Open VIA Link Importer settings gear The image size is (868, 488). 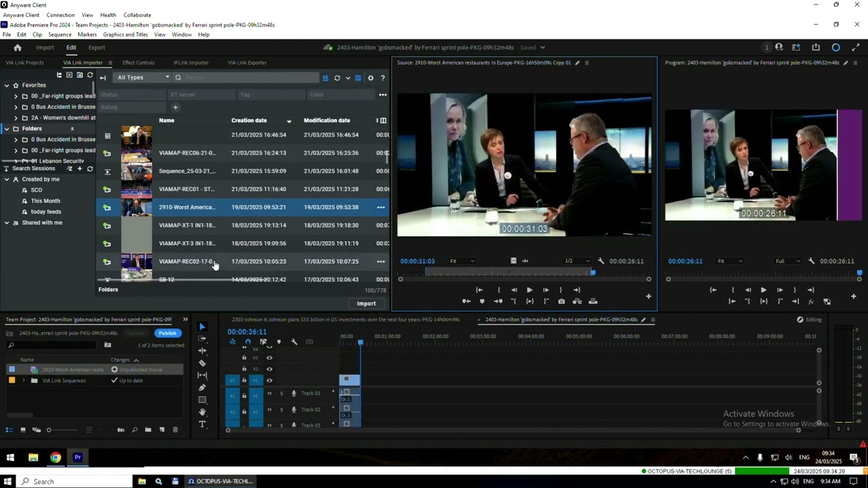point(370,78)
